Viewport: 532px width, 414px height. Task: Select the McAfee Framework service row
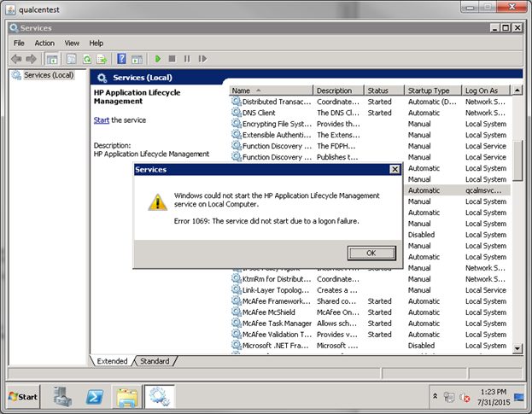point(370,301)
